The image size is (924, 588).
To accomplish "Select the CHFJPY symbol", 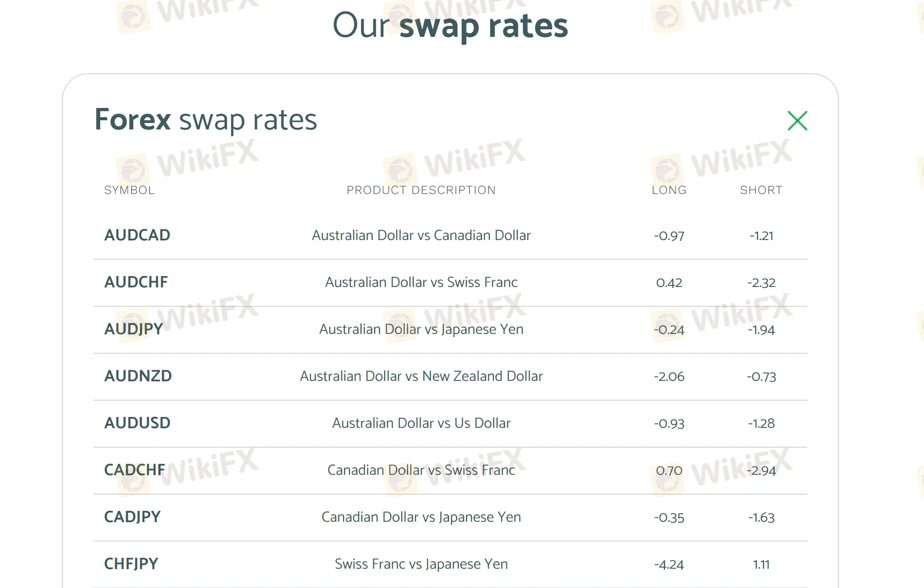I will (131, 564).
